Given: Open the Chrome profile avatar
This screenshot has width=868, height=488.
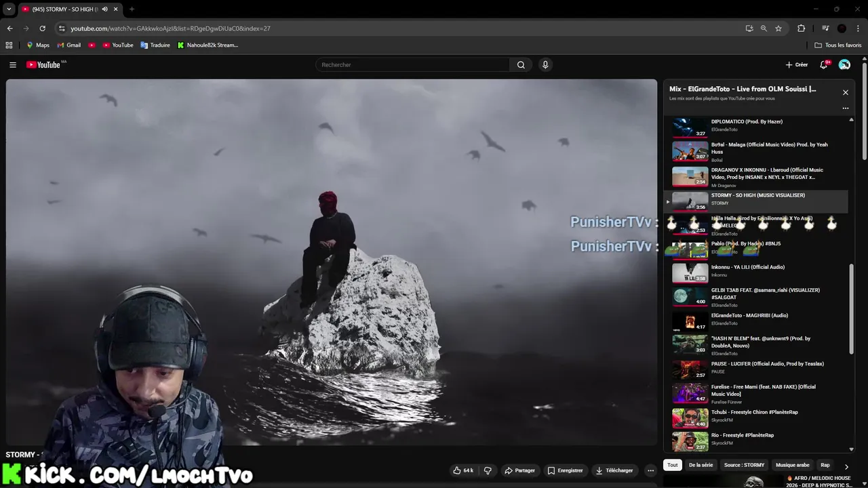Looking at the screenshot, I should (842, 28).
